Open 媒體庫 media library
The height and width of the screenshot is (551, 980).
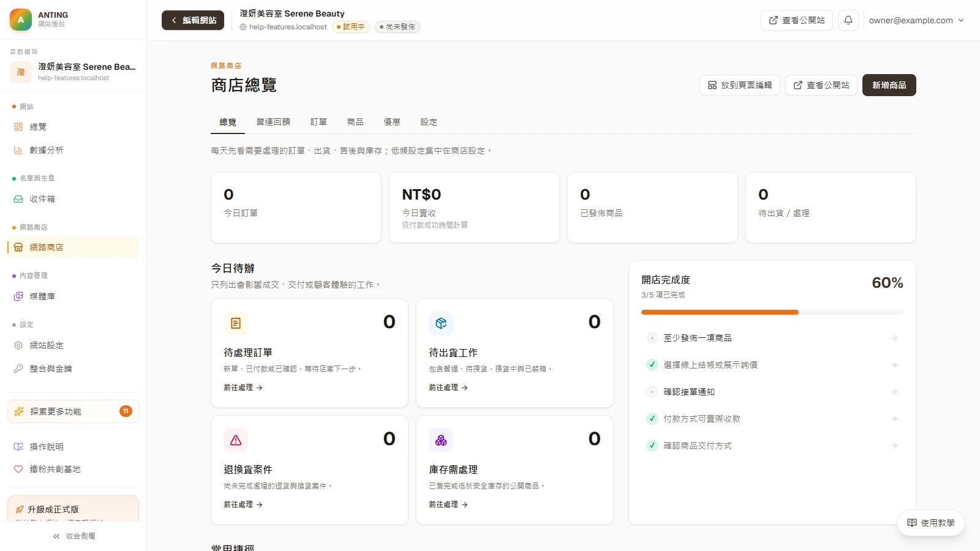pos(73,296)
